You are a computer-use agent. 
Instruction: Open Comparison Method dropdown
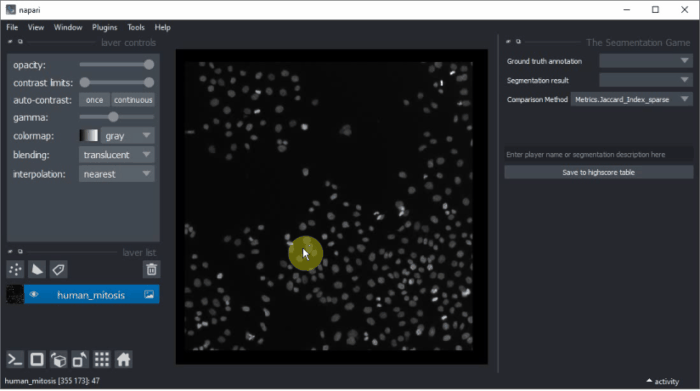[x=632, y=100]
